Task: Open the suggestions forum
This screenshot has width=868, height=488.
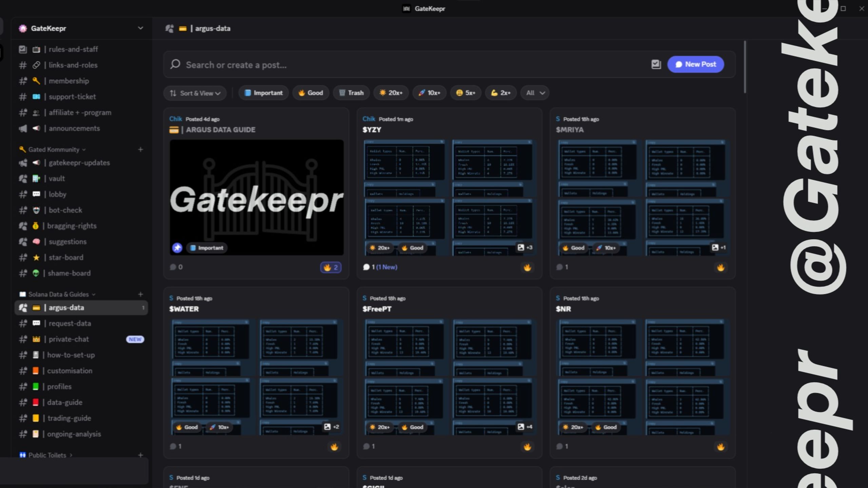Action: 81,242
